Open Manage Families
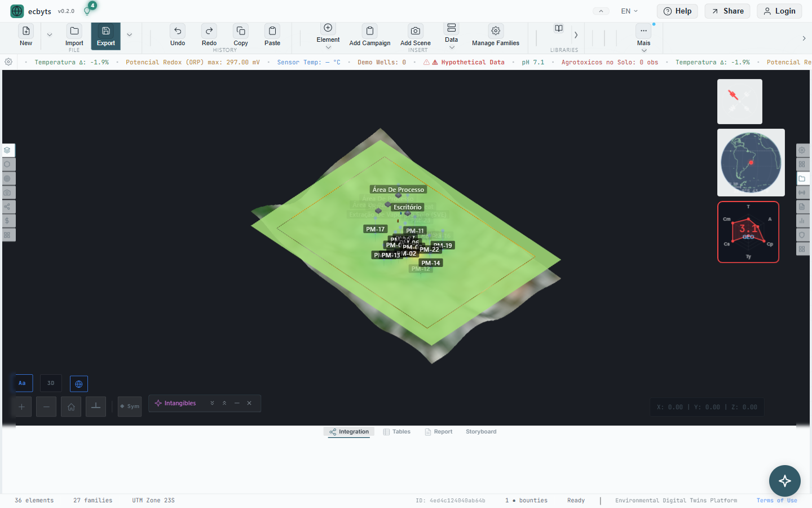Viewport: 812px width, 508px height. tap(496, 35)
